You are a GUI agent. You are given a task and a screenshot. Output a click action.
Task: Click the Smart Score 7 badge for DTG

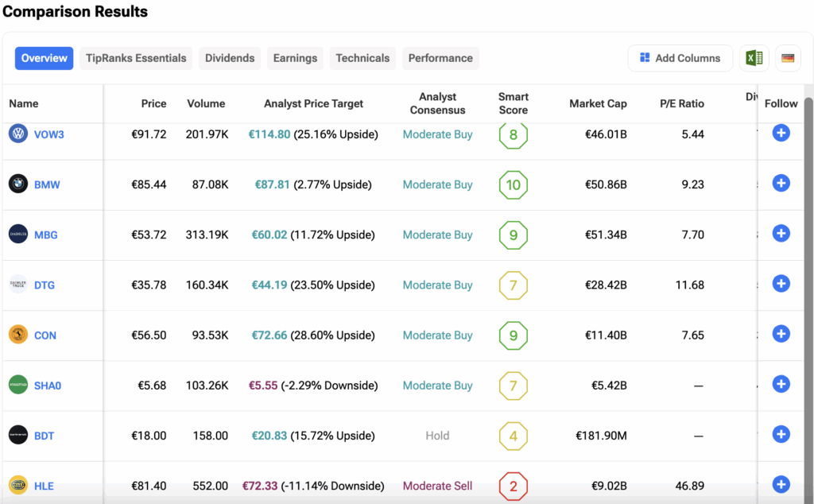pos(514,285)
